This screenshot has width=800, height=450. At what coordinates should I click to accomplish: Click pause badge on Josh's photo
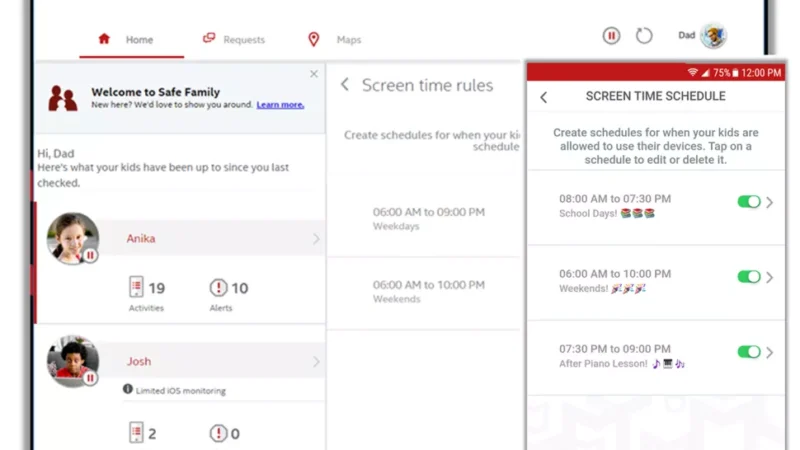[x=90, y=378]
